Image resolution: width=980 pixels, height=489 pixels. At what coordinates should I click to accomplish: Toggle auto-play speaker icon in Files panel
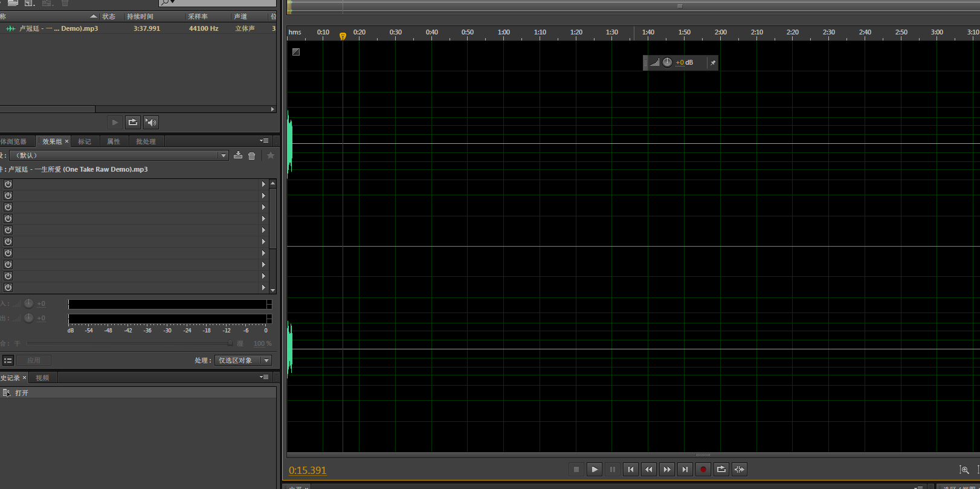(150, 123)
